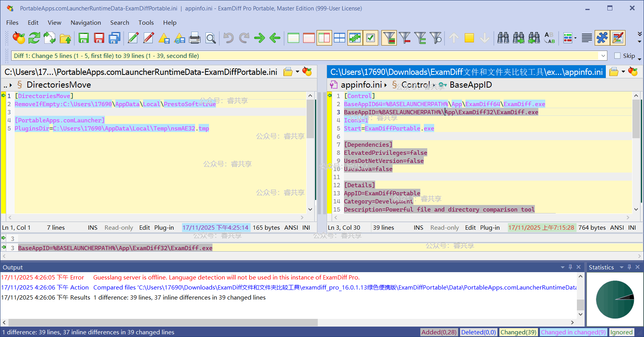The width and height of the screenshot is (644, 337).
Task: Click the Re-compare green arrows icon
Action: pyautogui.click(x=34, y=38)
